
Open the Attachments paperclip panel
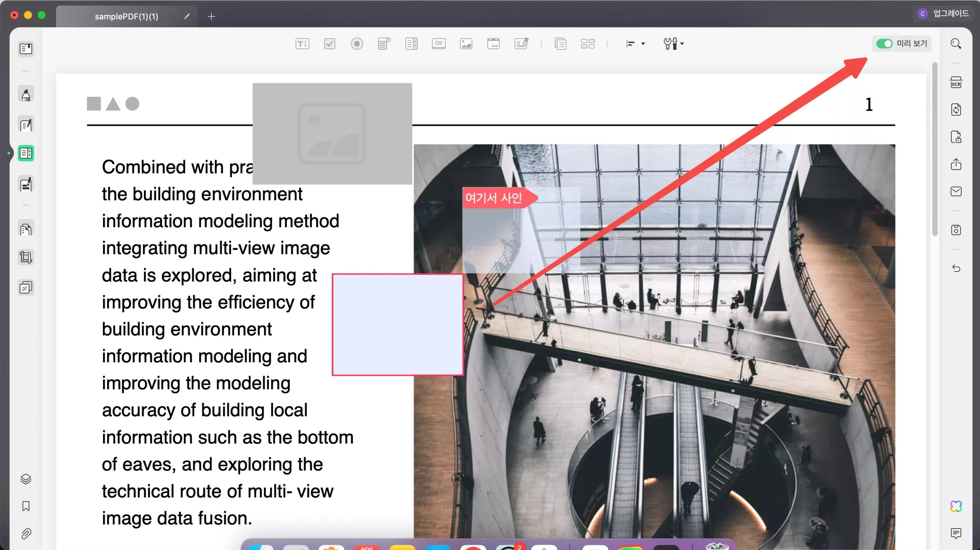pyautogui.click(x=26, y=534)
